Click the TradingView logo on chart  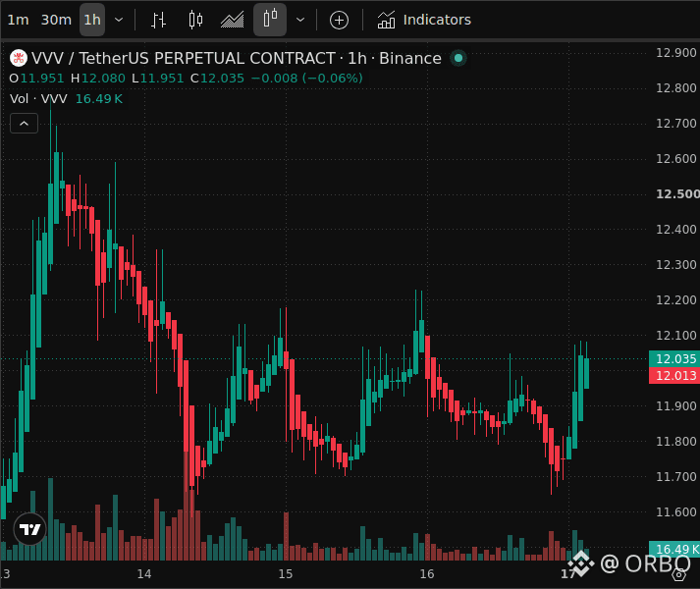tap(29, 529)
